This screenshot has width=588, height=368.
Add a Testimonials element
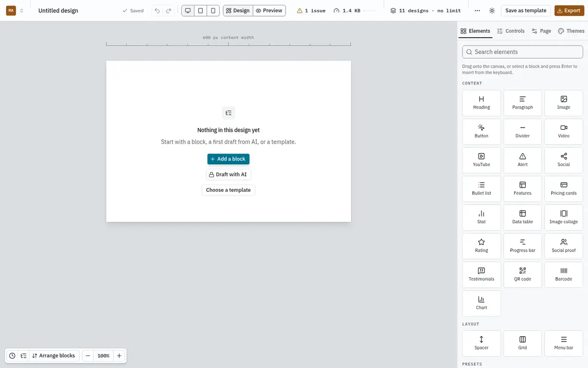481,275
